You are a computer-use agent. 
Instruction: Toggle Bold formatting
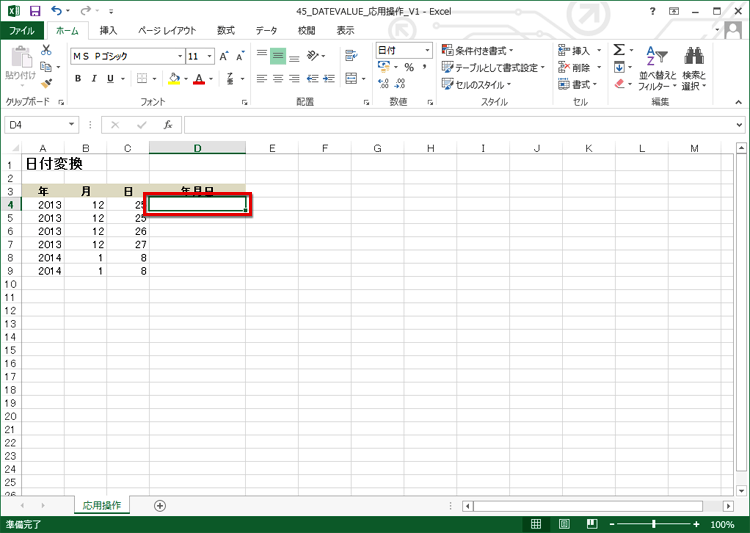(x=78, y=78)
